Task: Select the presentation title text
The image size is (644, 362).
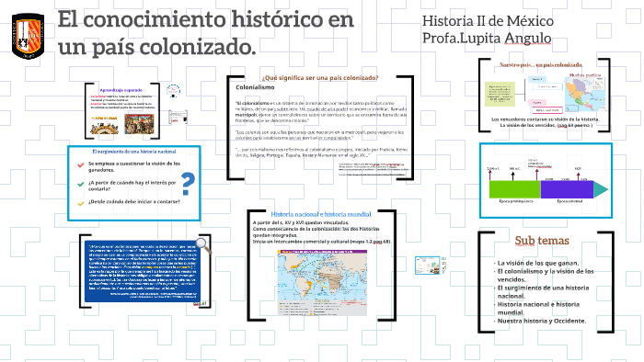Action: point(205,32)
